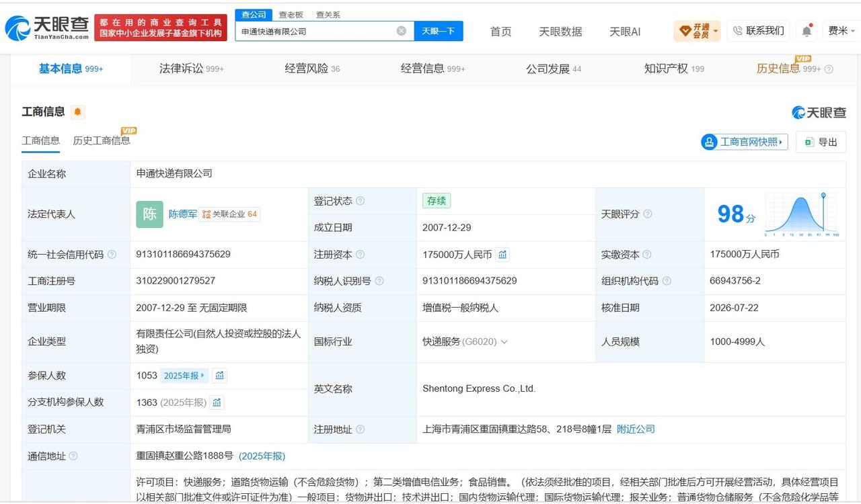861x504 pixels.
Task: Open 基本信息 tab
Action: [x=71, y=69]
